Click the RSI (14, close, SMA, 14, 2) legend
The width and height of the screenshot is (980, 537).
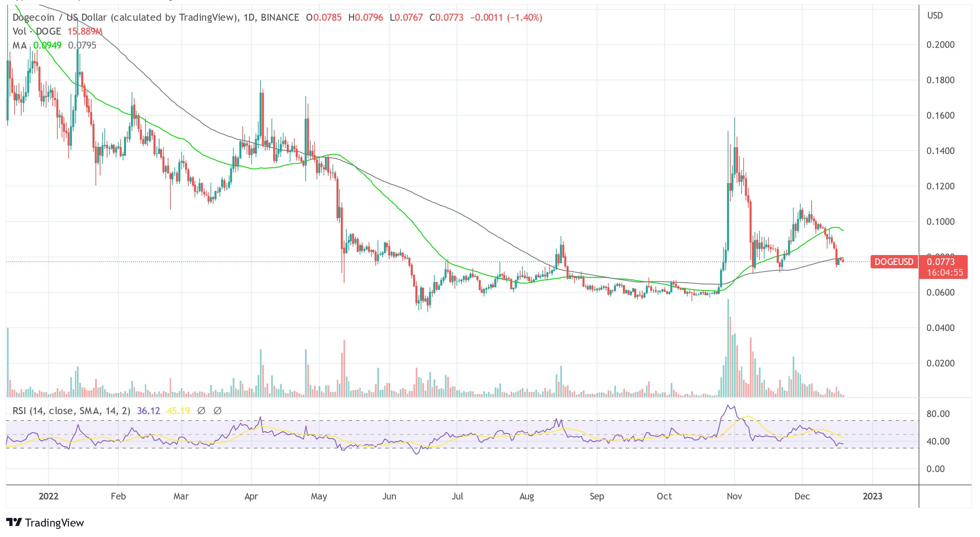72,411
